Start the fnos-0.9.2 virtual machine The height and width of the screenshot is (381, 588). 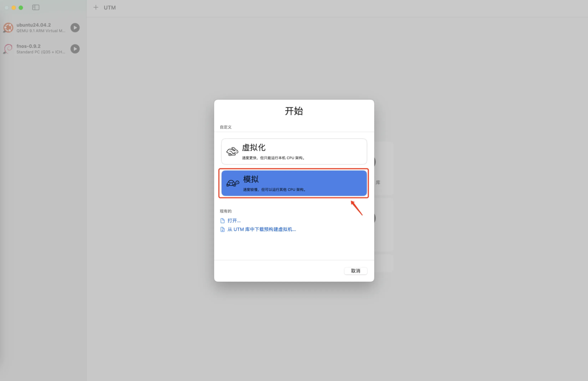tap(75, 49)
